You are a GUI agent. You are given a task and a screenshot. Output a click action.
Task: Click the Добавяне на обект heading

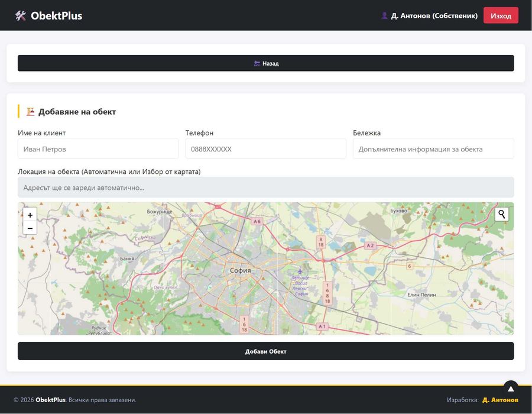[77, 112]
